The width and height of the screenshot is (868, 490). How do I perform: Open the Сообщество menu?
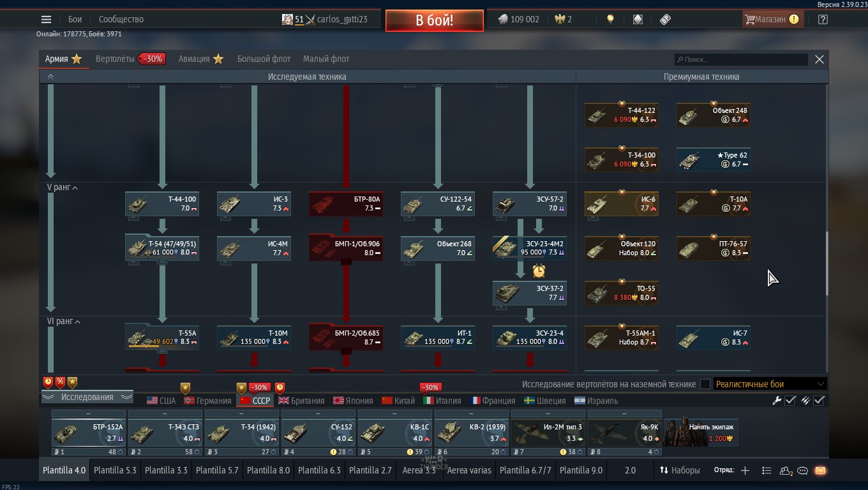point(121,19)
